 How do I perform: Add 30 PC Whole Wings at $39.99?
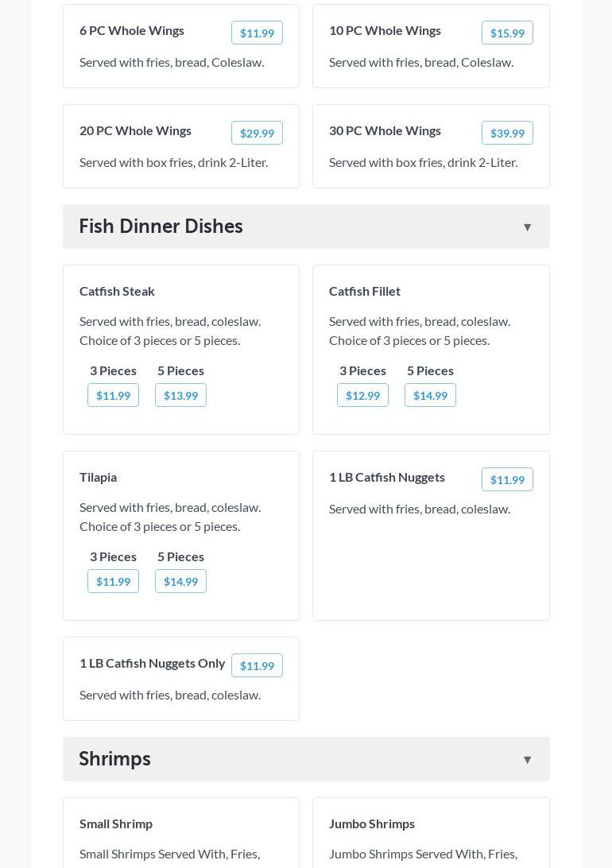coord(507,133)
